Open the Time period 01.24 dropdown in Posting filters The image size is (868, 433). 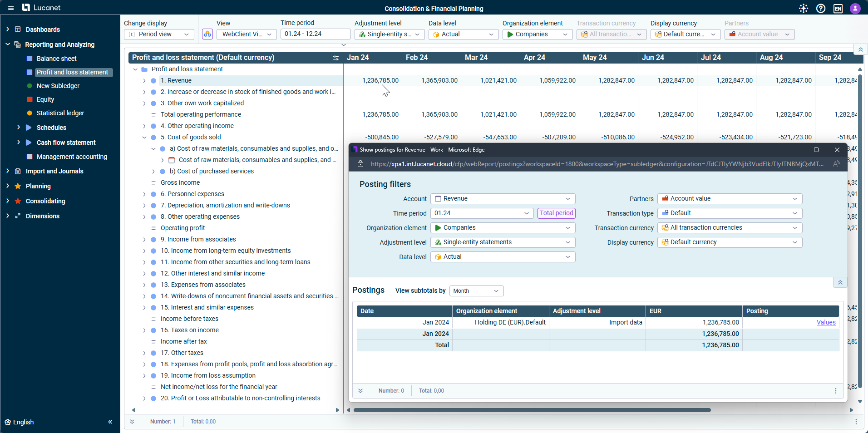[482, 213]
